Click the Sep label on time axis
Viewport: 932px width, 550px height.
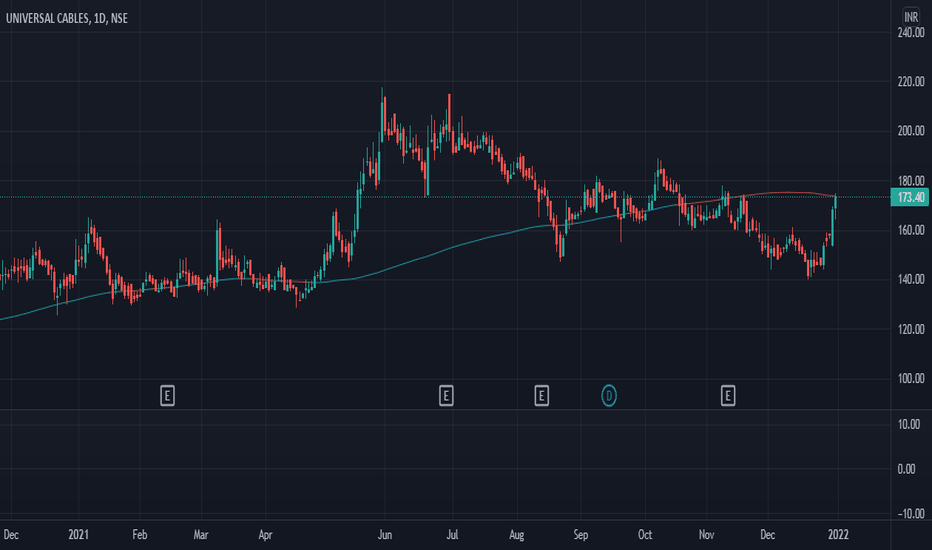point(581,535)
